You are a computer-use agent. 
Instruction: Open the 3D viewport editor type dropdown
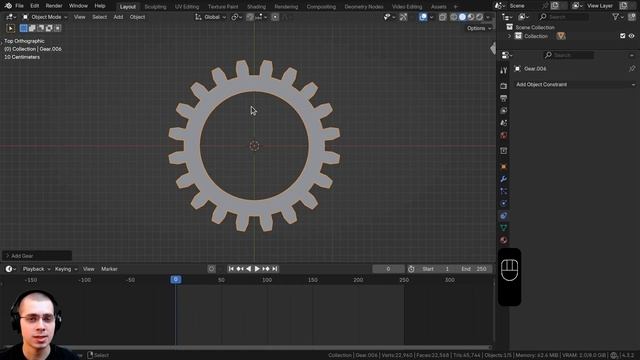(11, 17)
